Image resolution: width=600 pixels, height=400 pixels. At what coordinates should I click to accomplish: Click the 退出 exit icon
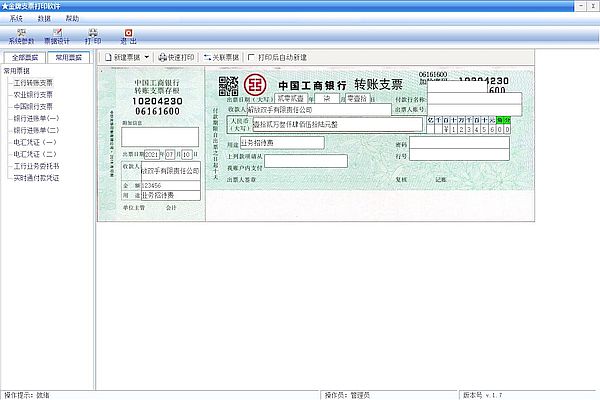pos(129,36)
